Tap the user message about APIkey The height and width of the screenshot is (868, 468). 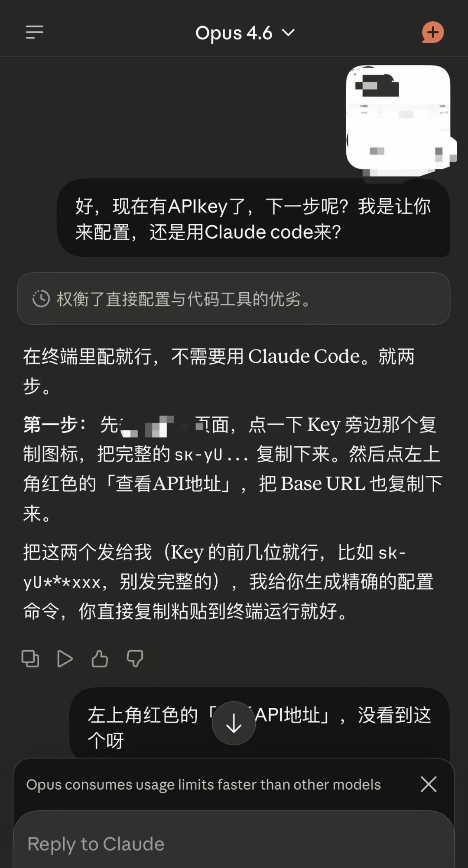(x=253, y=219)
